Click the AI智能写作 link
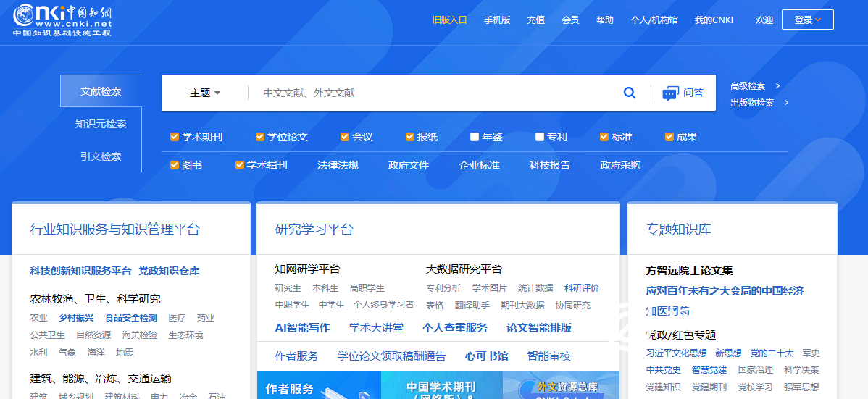This screenshot has width=868, height=399. pos(303,327)
